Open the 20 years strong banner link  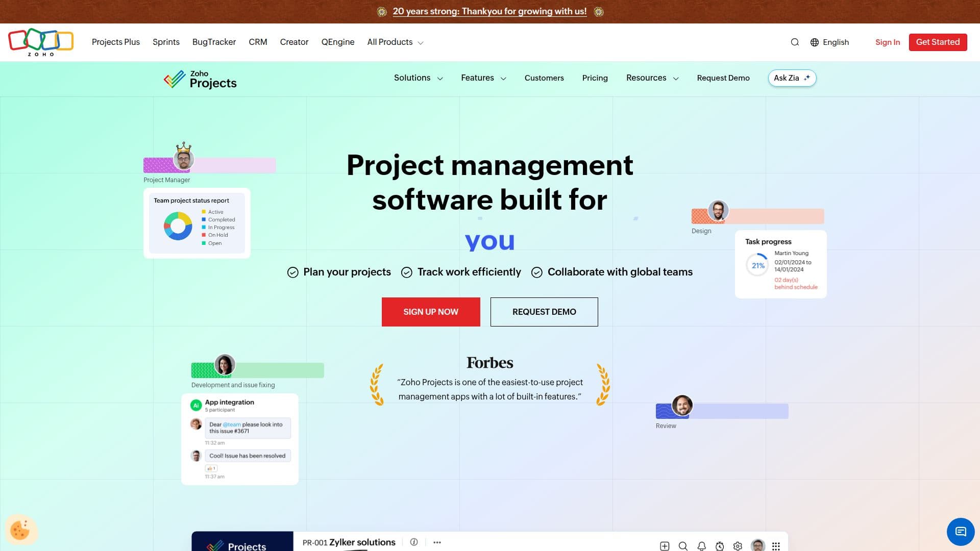click(489, 12)
